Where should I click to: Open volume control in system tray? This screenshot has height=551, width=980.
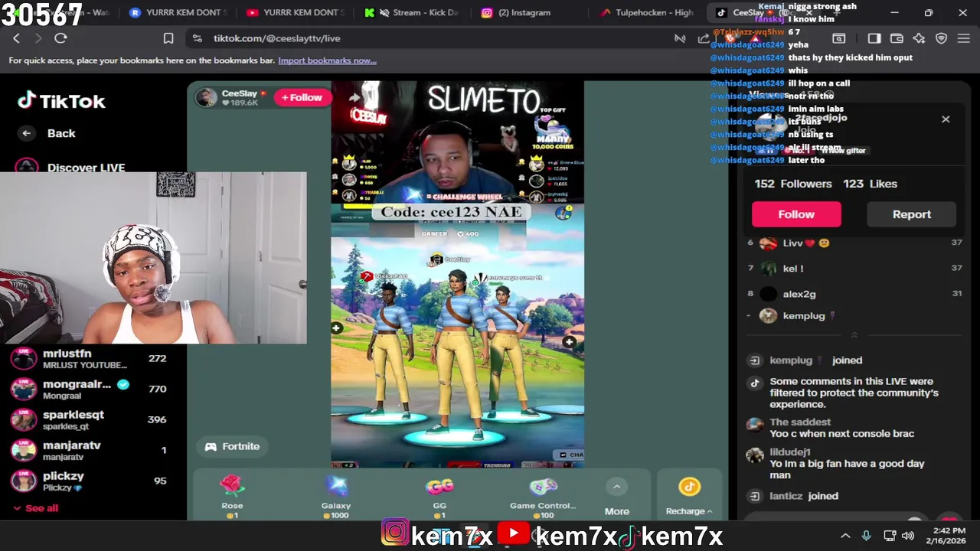coord(908,536)
